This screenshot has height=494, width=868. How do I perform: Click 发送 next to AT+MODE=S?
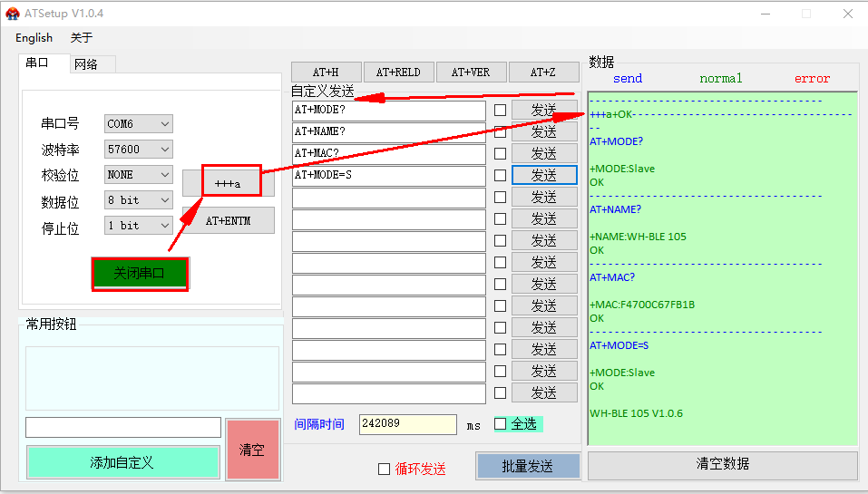click(543, 175)
